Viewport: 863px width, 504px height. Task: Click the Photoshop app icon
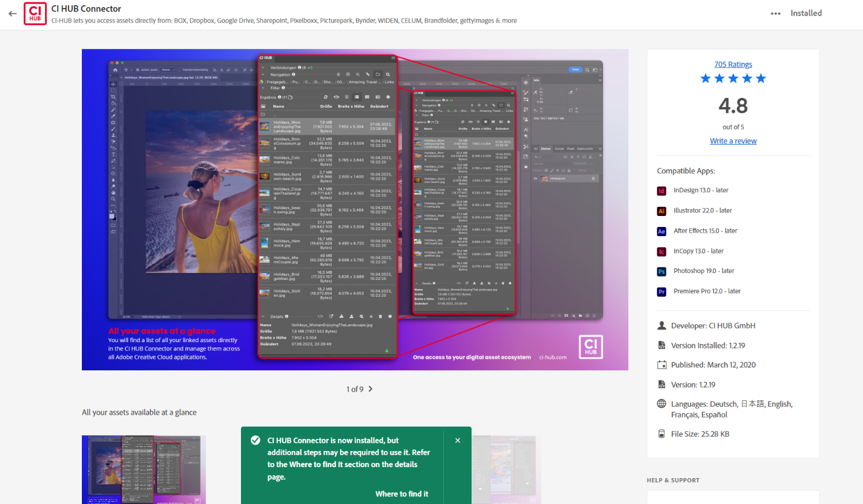click(662, 271)
